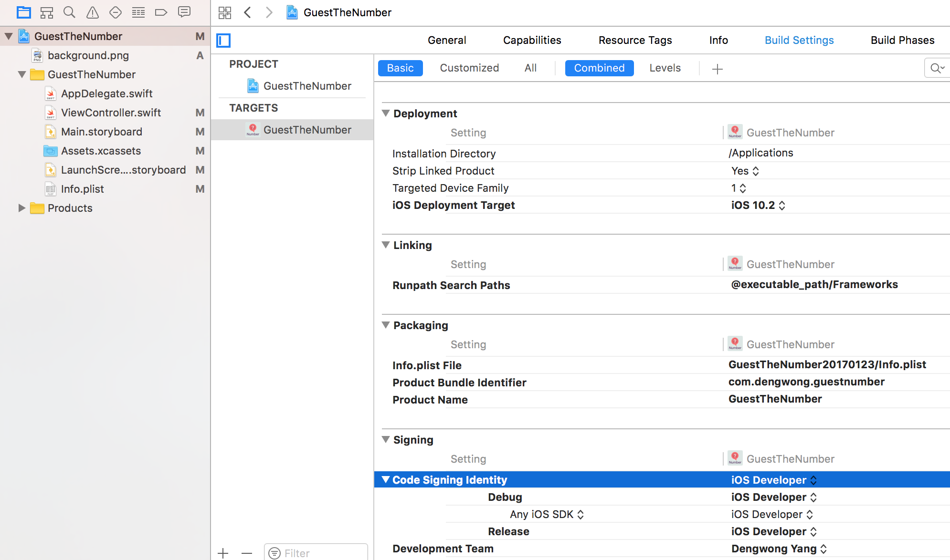Open the Project navigator folder icon
The height and width of the screenshot is (560, 950).
click(24, 12)
